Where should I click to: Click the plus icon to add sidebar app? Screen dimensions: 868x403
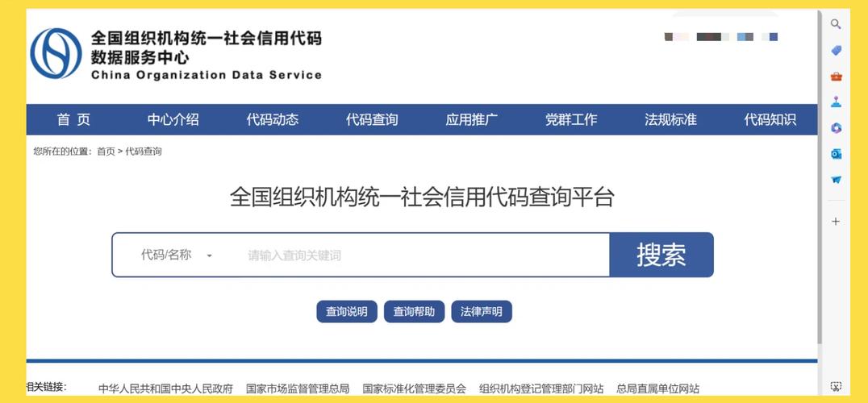[836, 222]
